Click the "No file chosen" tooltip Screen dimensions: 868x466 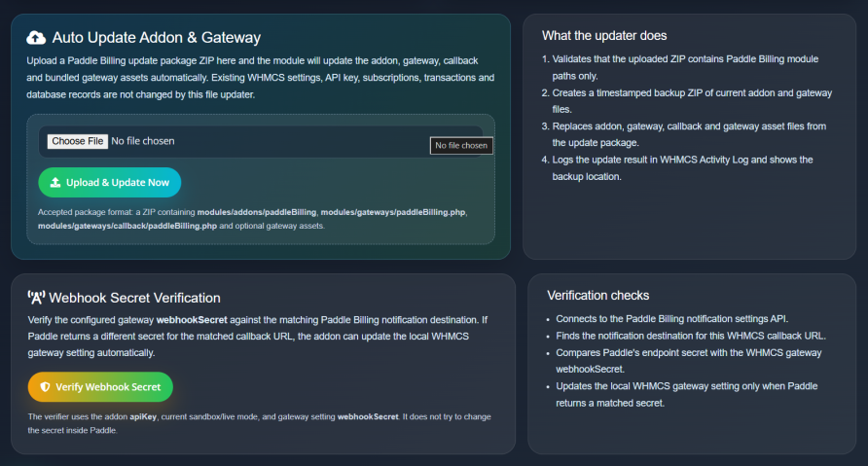tap(461, 146)
